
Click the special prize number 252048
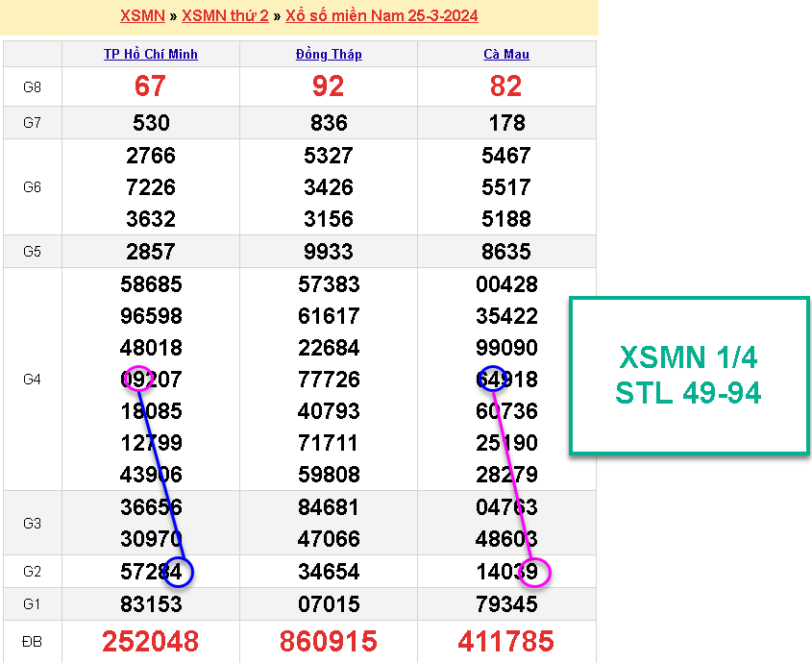(x=151, y=641)
